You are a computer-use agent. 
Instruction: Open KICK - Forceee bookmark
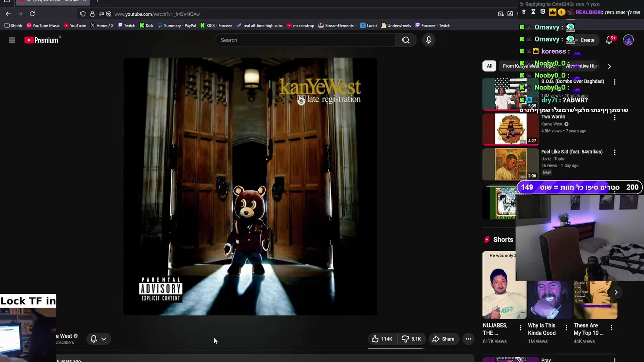(216, 26)
